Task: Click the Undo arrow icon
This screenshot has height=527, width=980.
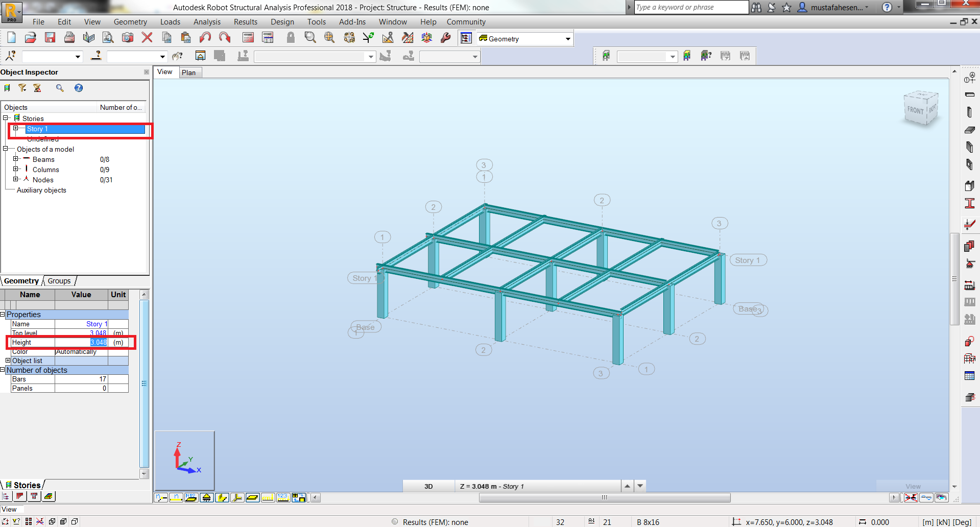Action: pos(205,38)
